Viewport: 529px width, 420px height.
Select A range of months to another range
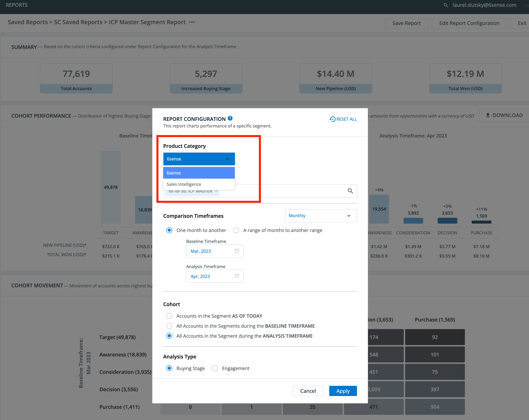(236, 230)
